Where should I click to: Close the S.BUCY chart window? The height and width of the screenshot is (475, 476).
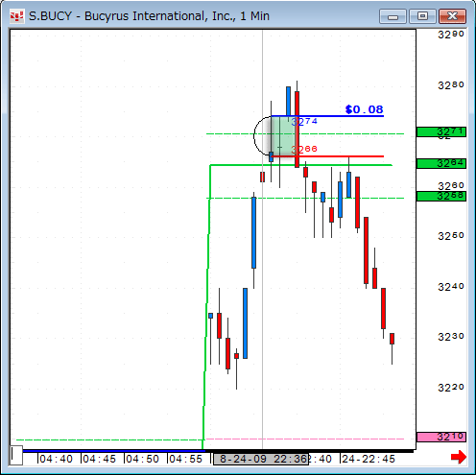452,16
